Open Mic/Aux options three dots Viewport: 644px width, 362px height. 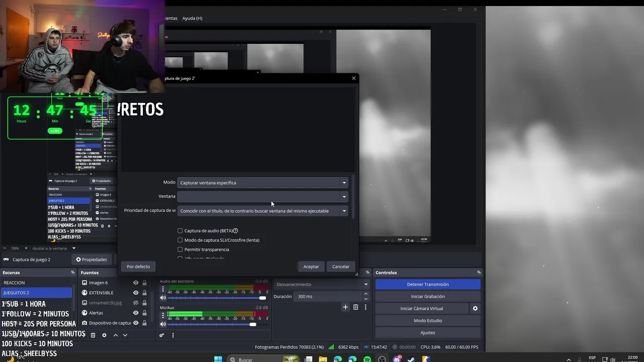[163, 316]
